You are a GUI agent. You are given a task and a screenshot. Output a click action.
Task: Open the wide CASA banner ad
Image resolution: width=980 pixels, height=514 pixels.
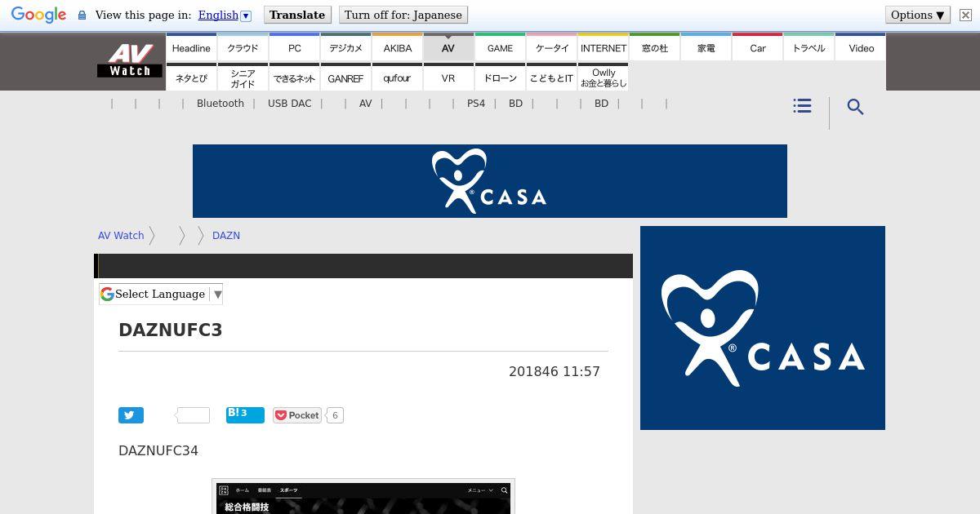pyautogui.click(x=490, y=181)
